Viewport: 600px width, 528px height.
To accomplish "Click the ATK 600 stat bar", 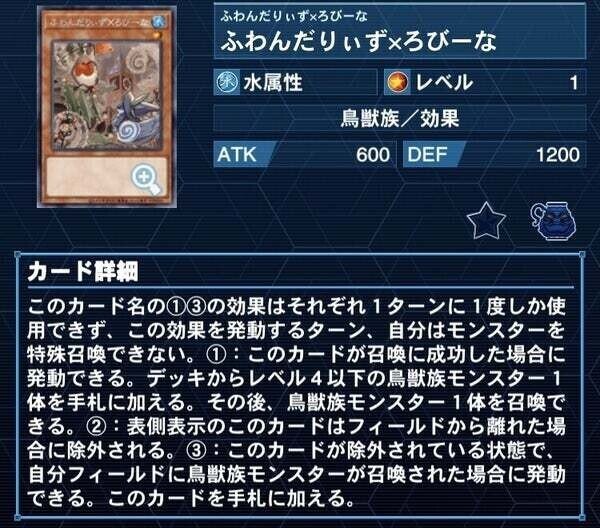I will point(305,155).
